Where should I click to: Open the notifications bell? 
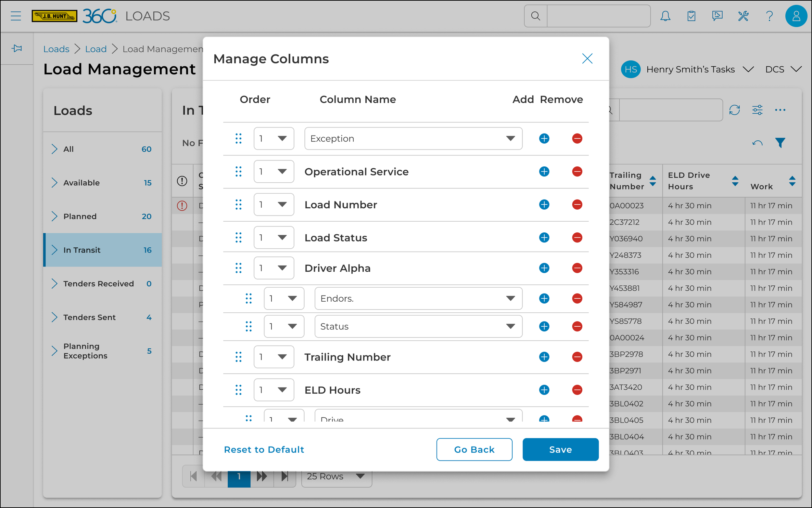click(666, 16)
